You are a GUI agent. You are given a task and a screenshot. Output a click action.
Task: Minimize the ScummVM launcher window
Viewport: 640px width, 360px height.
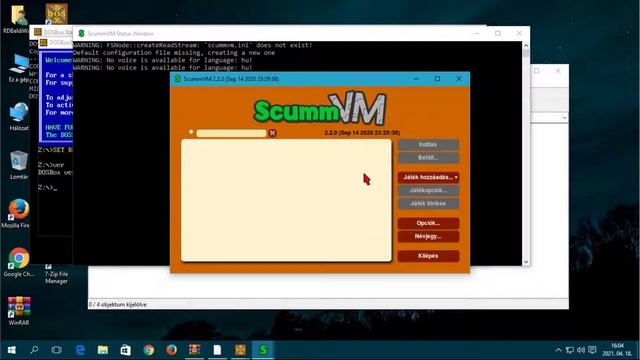[x=416, y=79]
